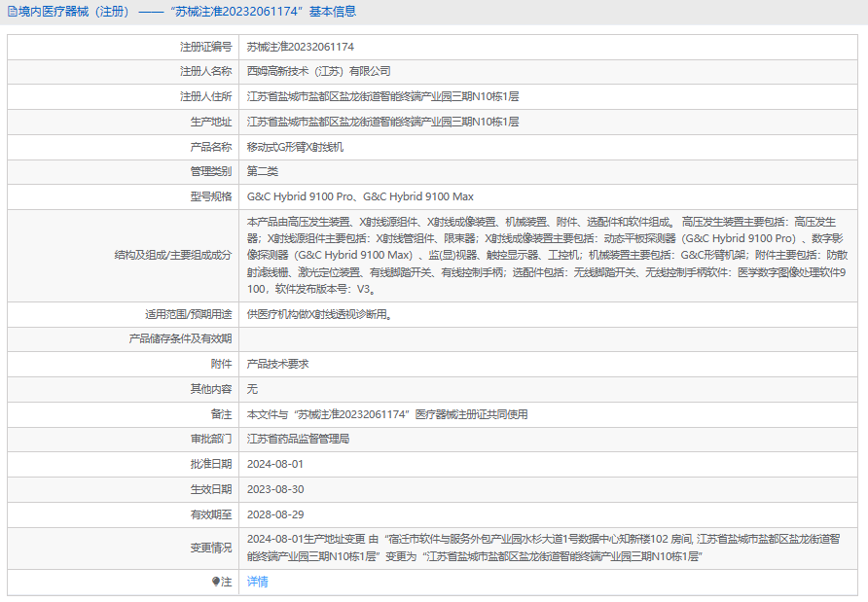Click approval date 2024-08-01 value
Image resolution: width=868 pixels, height=602 pixels.
coord(275,465)
